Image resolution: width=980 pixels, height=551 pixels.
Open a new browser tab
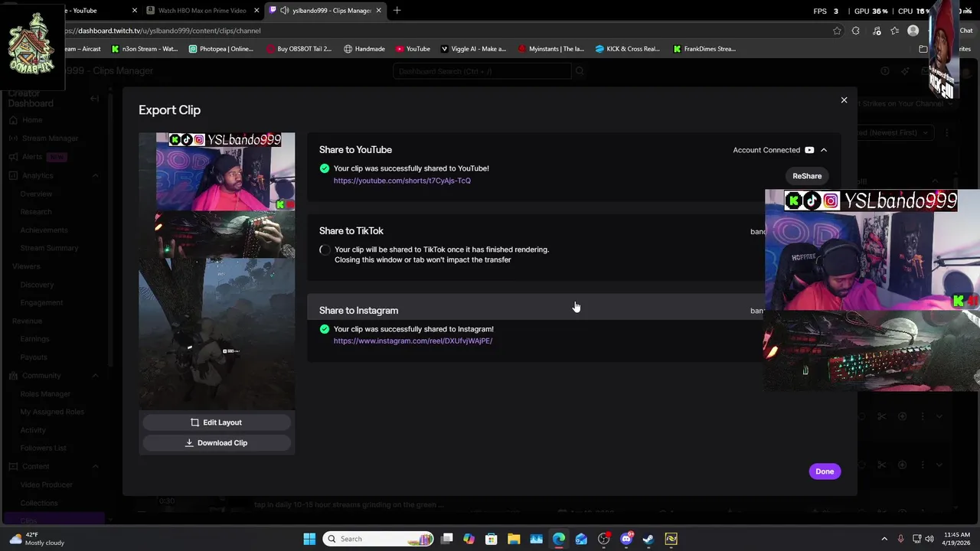397,11
